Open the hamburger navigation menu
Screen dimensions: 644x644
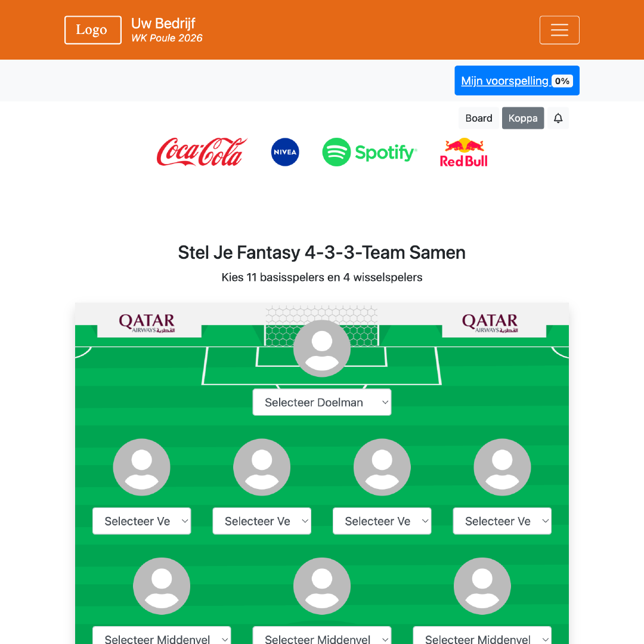point(559,30)
